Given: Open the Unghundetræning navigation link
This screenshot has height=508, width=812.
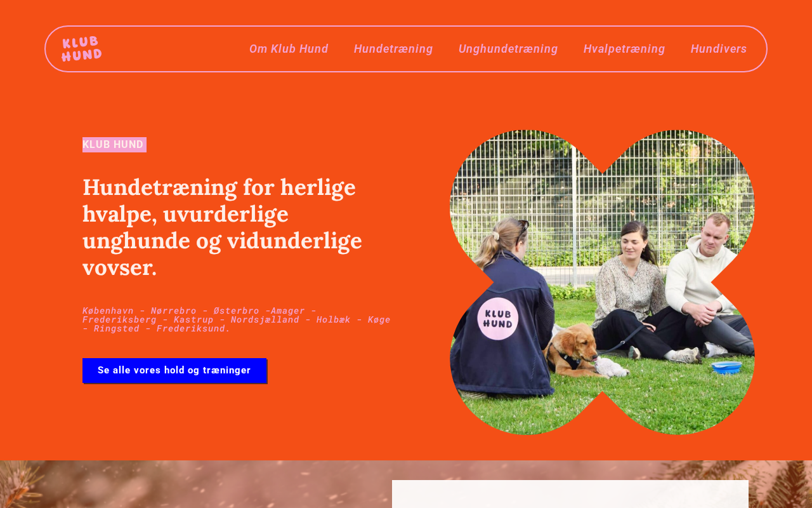Looking at the screenshot, I should [x=508, y=49].
